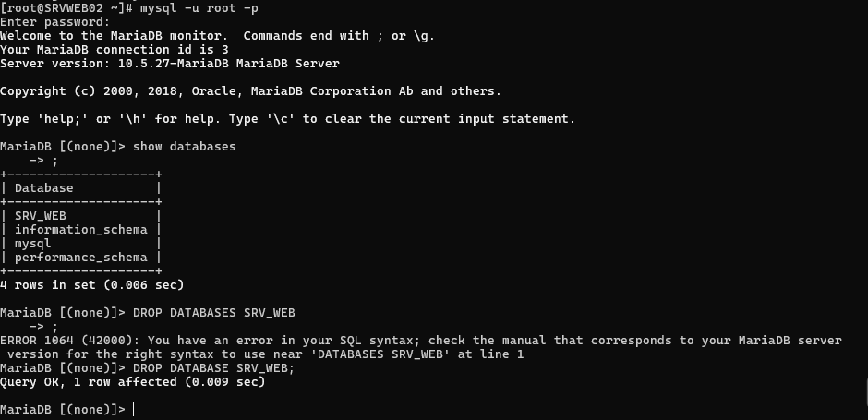
Task: Click the 'Enter password:' line
Action: (x=54, y=22)
